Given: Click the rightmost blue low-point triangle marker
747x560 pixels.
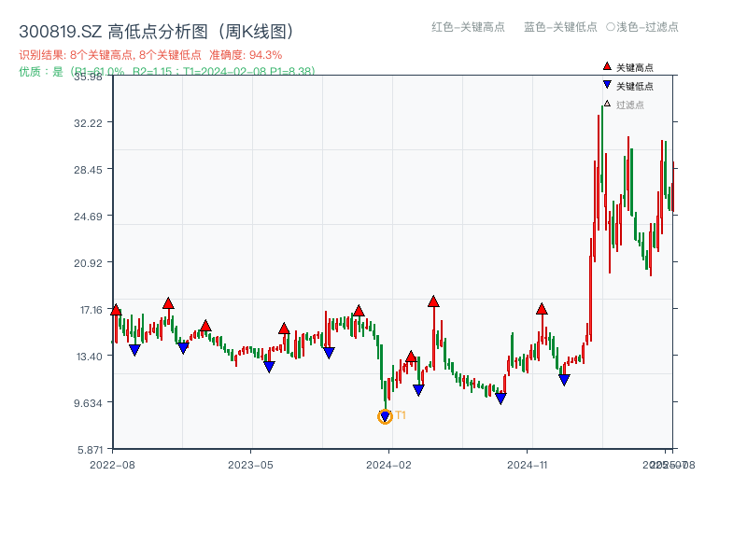Looking at the screenshot, I should coord(564,379).
